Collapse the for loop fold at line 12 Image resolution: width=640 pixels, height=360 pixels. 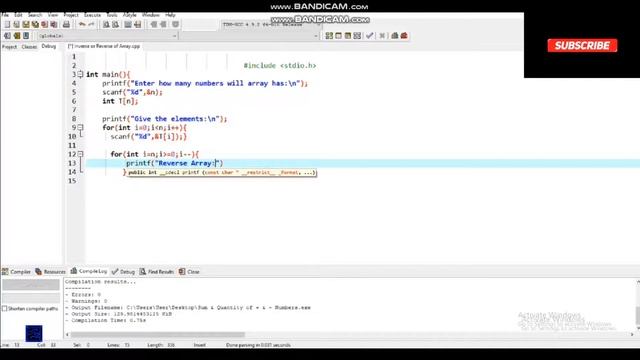coord(80,154)
